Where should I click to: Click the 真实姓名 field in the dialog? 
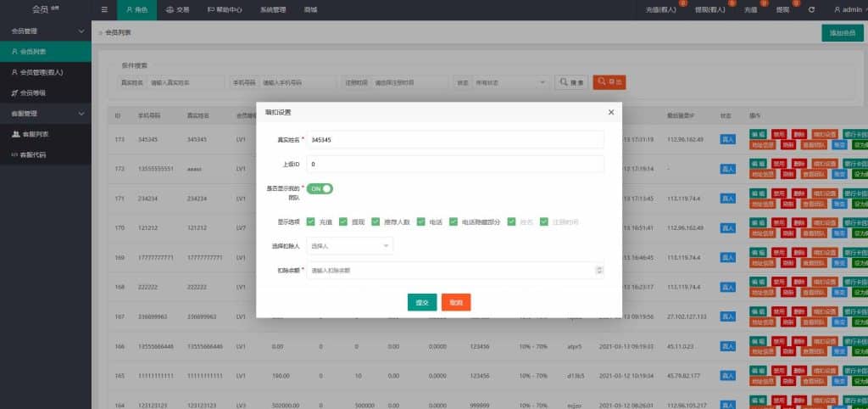[455, 140]
